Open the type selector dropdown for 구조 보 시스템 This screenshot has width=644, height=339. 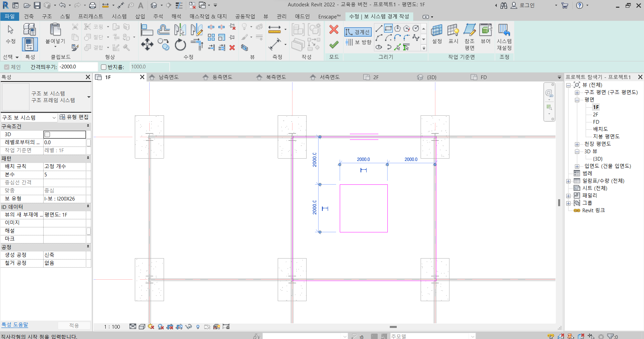tap(89, 97)
